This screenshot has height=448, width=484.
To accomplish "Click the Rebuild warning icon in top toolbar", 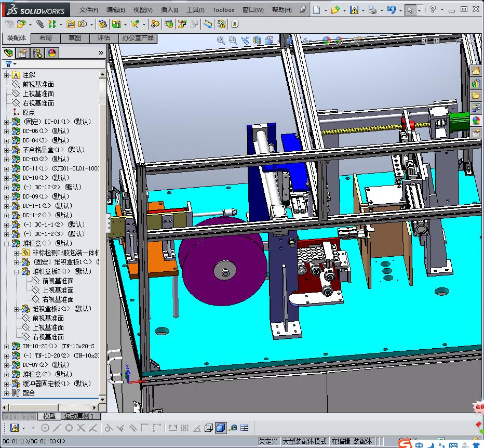I will (x=354, y=10).
